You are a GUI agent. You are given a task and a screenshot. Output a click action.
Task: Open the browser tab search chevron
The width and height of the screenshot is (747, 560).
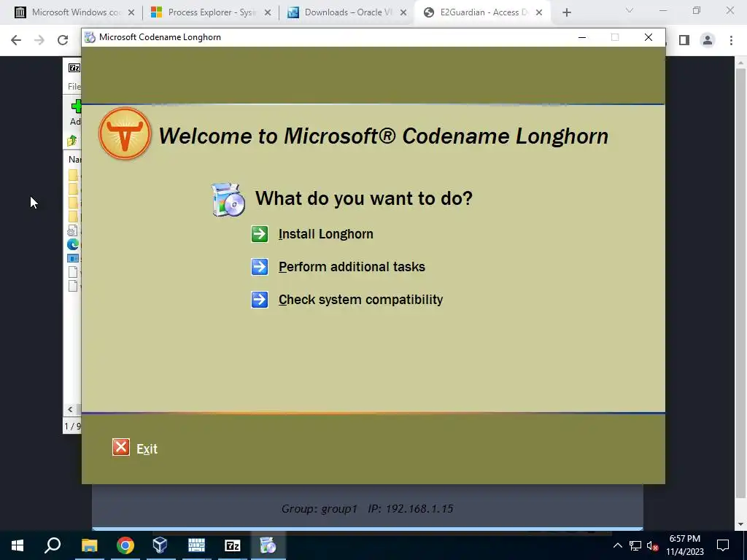point(630,10)
